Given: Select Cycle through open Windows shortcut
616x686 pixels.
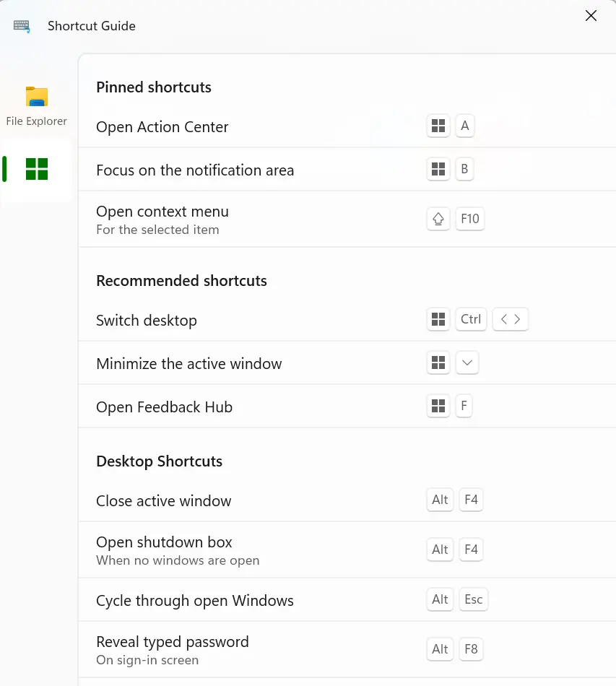Looking at the screenshot, I should coord(347,600).
